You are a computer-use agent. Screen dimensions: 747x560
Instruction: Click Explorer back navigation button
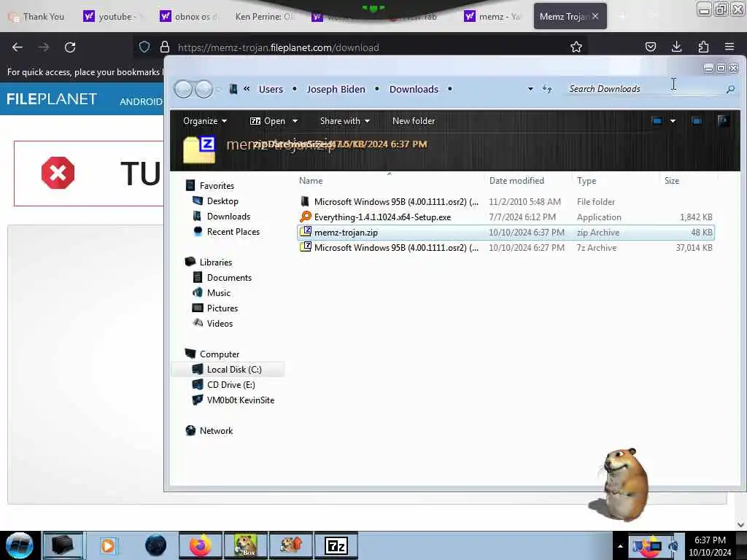click(x=183, y=89)
